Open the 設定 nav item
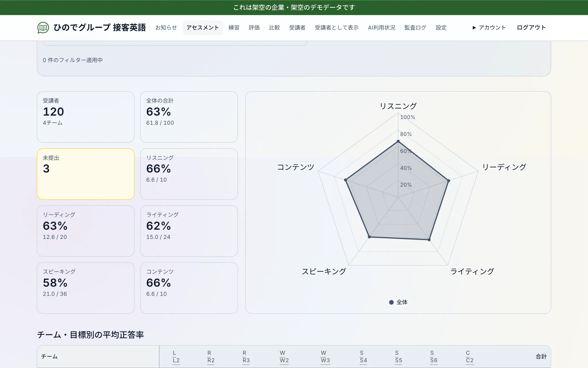The height and width of the screenshot is (368, 588). click(441, 28)
